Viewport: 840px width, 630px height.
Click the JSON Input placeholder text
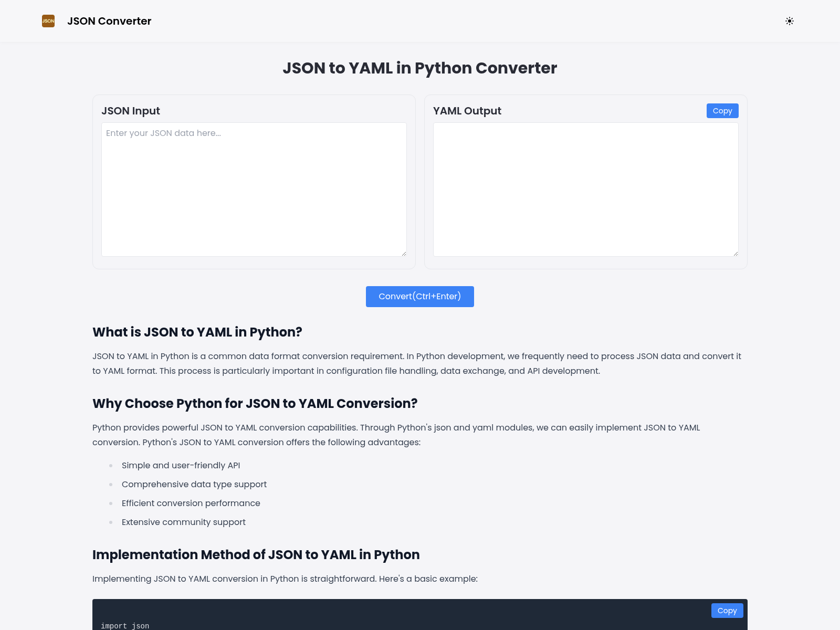(163, 133)
